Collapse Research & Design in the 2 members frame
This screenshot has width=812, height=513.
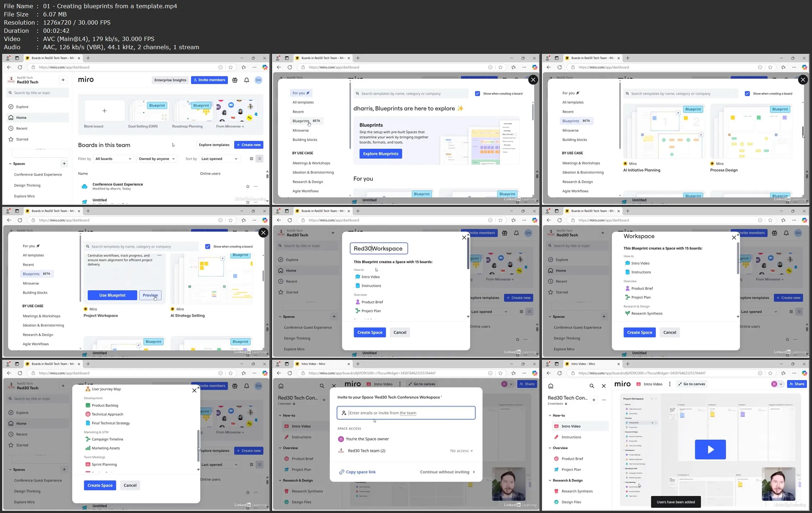(x=550, y=481)
